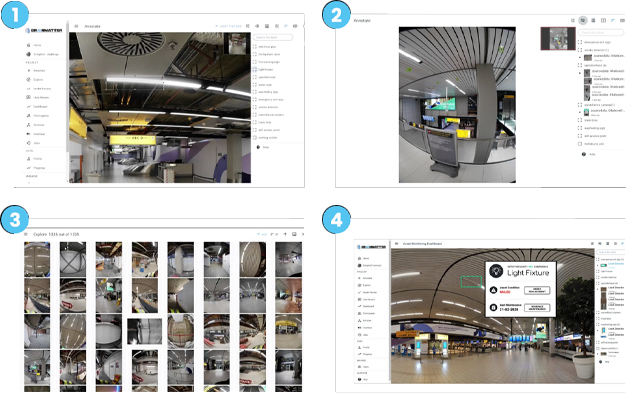Click the red-bordered minimap thumbnail in panel 2
Screen dimensions: 626x393
coord(558,39)
